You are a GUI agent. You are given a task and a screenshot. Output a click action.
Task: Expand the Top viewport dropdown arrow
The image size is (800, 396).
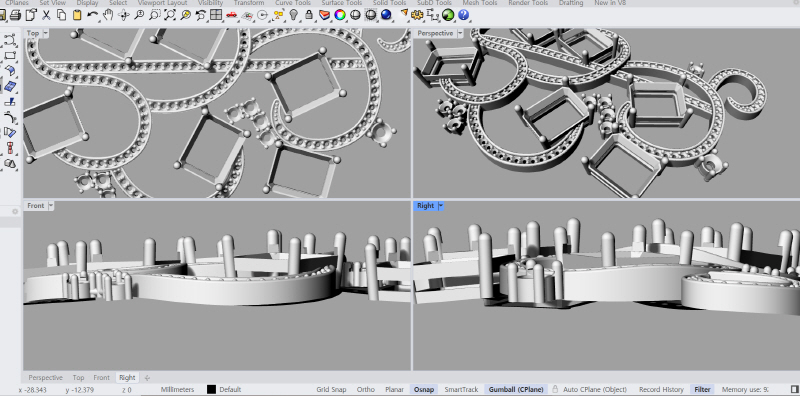(45, 33)
